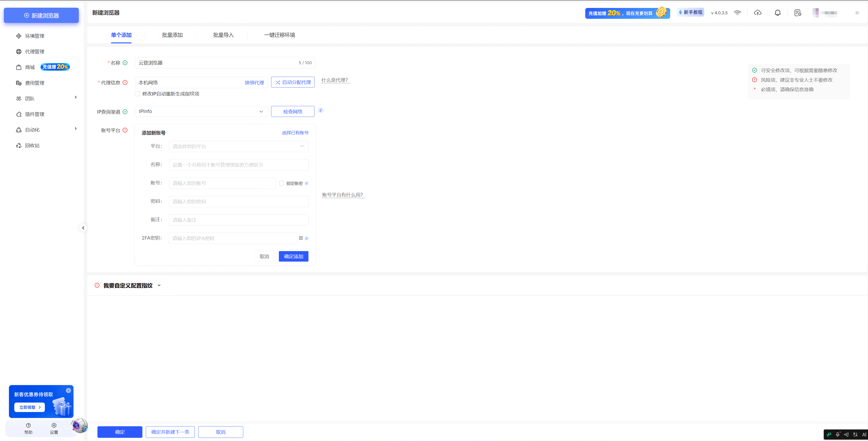Tick the 锁定账密 checkbox
This screenshot has height=441, width=868.
point(281,183)
